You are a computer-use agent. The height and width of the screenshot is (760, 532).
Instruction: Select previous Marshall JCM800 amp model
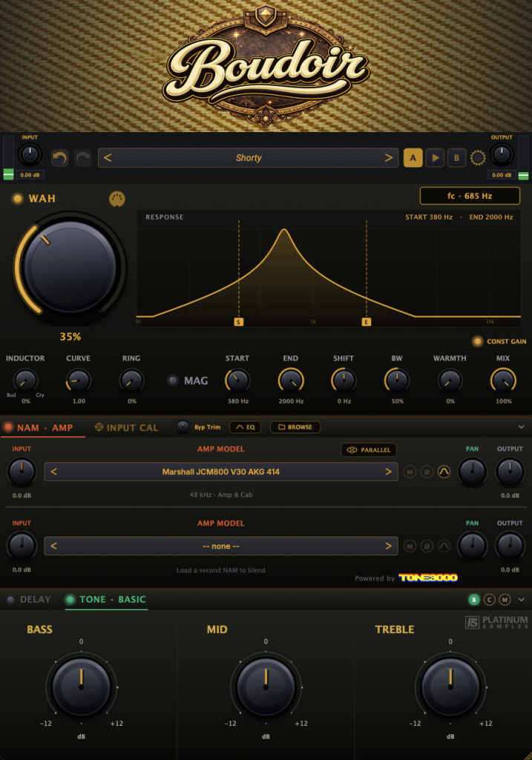pyautogui.click(x=53, y=471)
